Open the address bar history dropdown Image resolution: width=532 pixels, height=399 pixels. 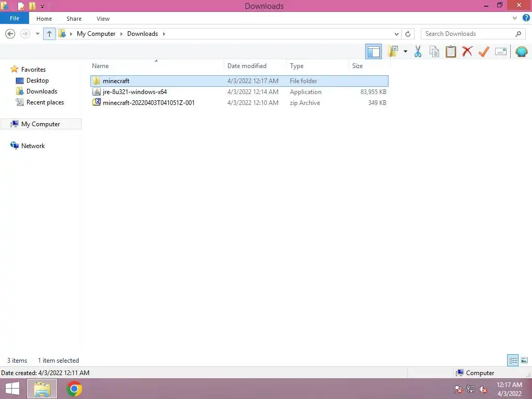396,34
